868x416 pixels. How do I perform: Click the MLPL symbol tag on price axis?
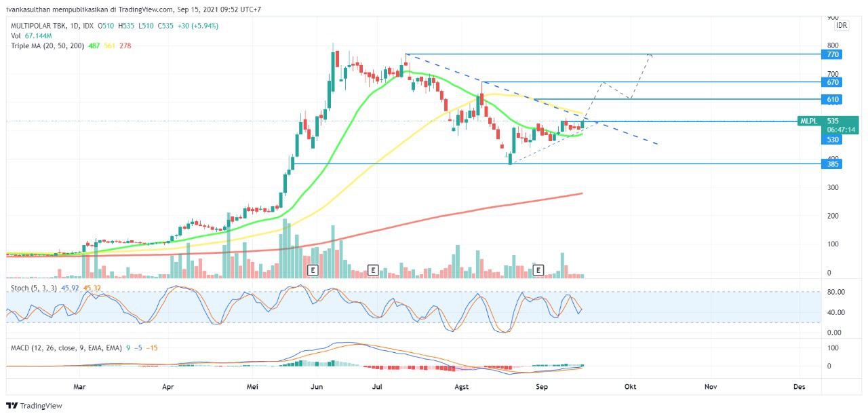808,121
